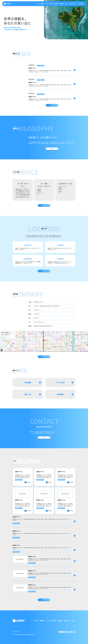The height and width of the screenshot is (644, 88).
Task: Open the テーマ別パッケージツアー service card
Action: [x=44, y=190]
